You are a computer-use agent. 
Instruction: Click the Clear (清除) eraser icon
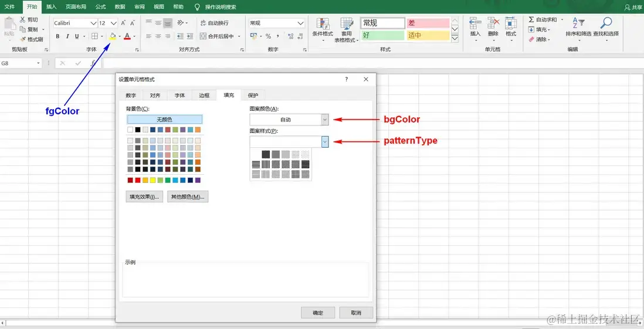point(531,39)
